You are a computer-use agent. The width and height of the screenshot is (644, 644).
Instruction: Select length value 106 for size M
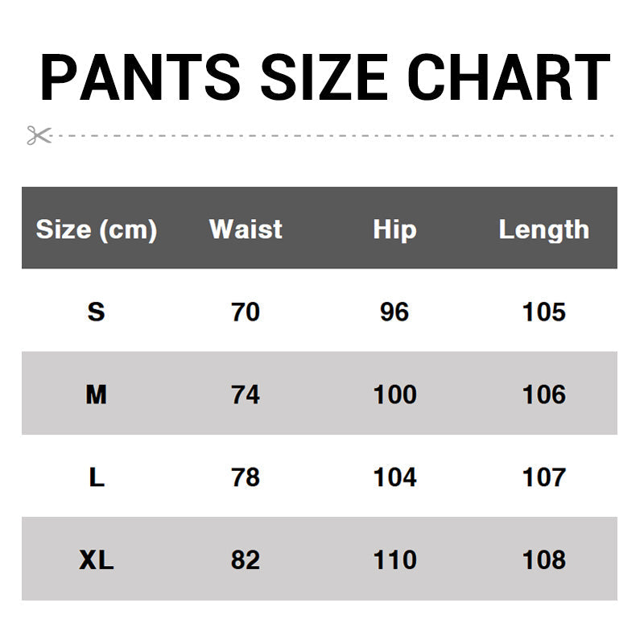point(544,394)
